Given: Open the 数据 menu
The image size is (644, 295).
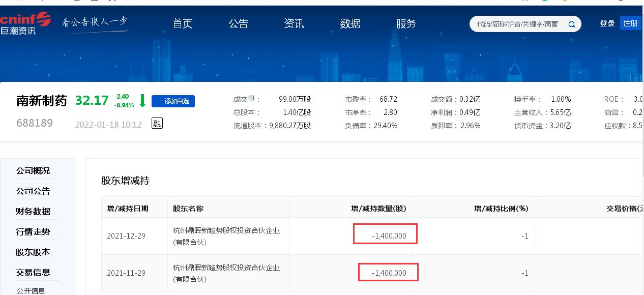Looking at the screenshot, I should [x=350, y=23].
